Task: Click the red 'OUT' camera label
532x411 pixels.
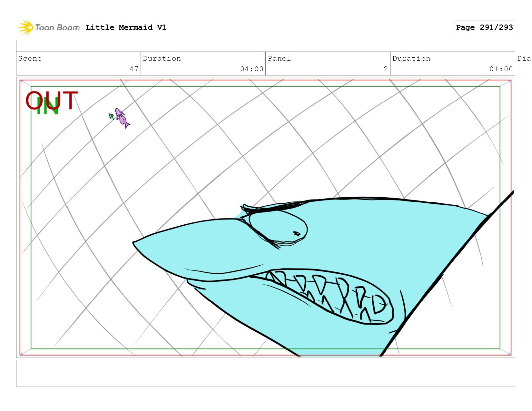Action: point(52,100)
